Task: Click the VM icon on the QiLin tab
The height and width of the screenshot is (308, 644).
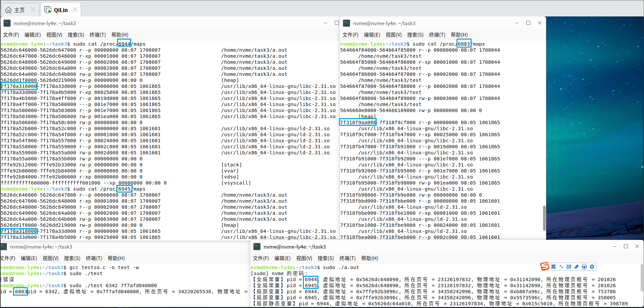Action: coord(48,10)
